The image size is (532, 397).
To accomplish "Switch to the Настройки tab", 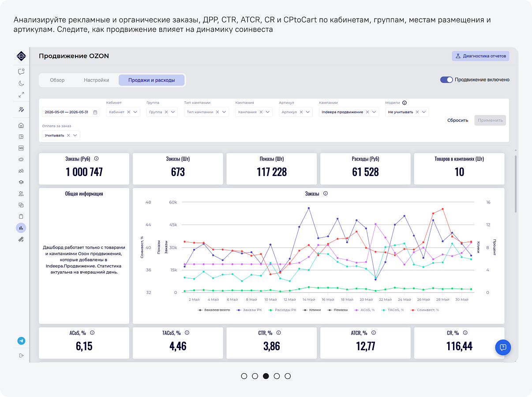I will pos(97,80).
